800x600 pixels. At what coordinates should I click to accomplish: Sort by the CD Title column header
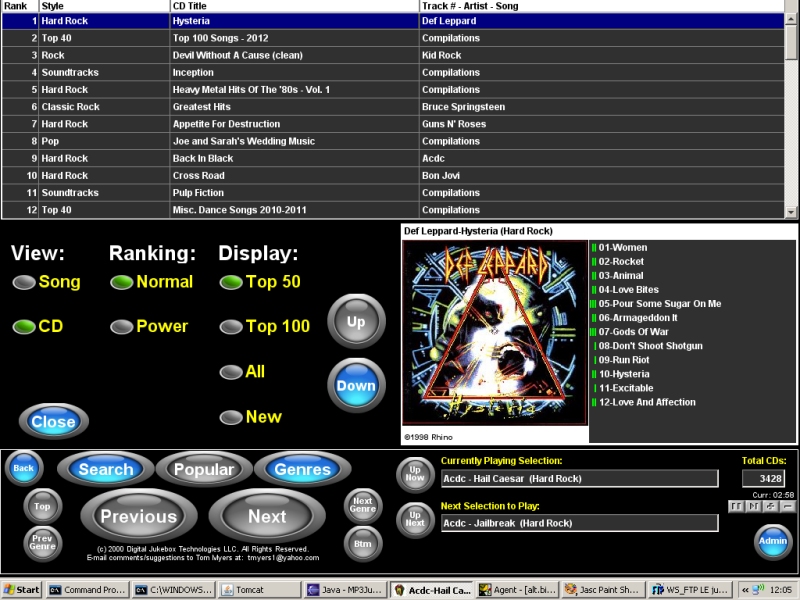pyautogui.click(x=294, y=6)
